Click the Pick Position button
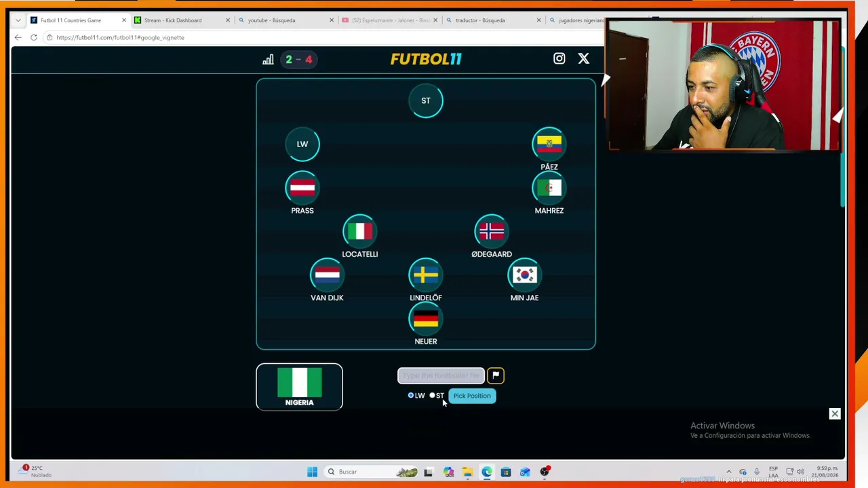Image resolution: width=868 pixels, height=488 pixels. click(x=472, y=396)
